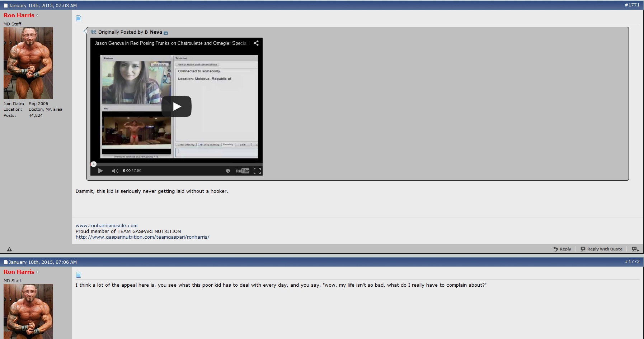Click 'MD Staff' title in post #1771
The height and width of the screenshot is (339, 644).
pos(12,24)
